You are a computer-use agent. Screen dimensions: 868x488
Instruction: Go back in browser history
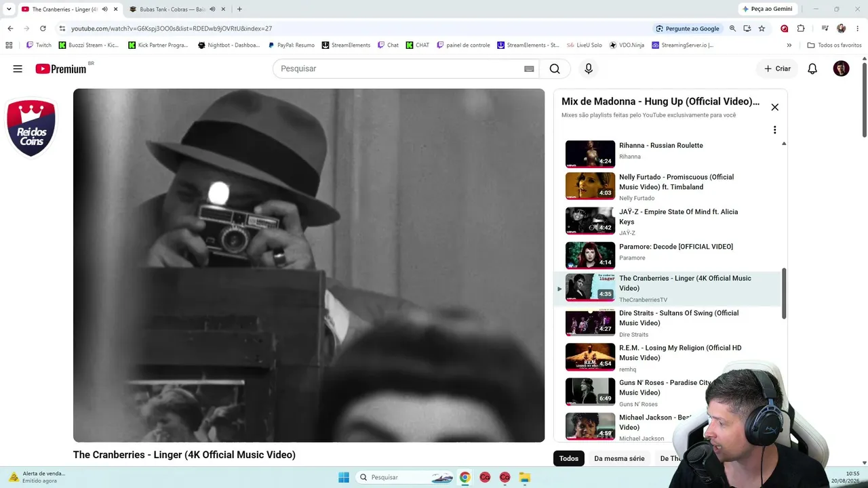click(10, 28)
